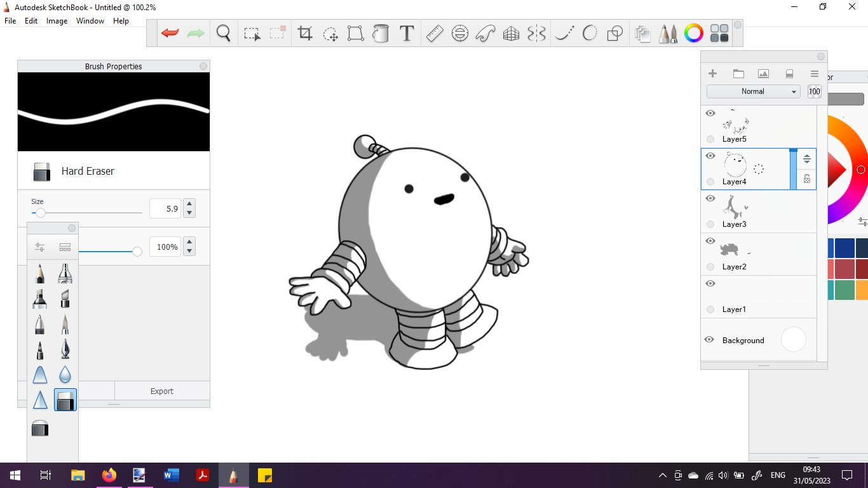868x488 pixels.
Task: Activate the Ruler guide tool
Action: point(435,33)
